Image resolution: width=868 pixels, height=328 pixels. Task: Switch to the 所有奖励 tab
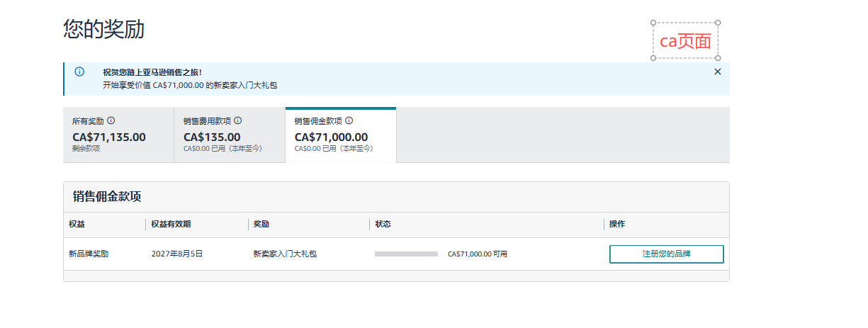118,135
